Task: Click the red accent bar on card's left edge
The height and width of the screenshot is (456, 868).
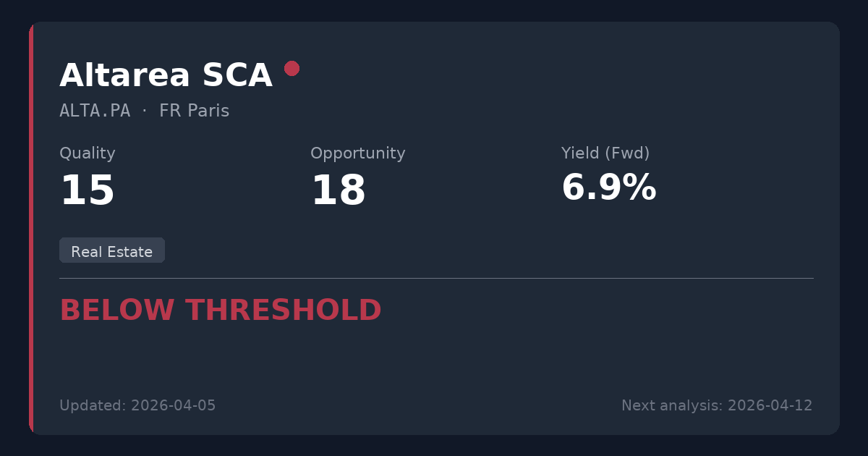Action: (x=31, y=228)
